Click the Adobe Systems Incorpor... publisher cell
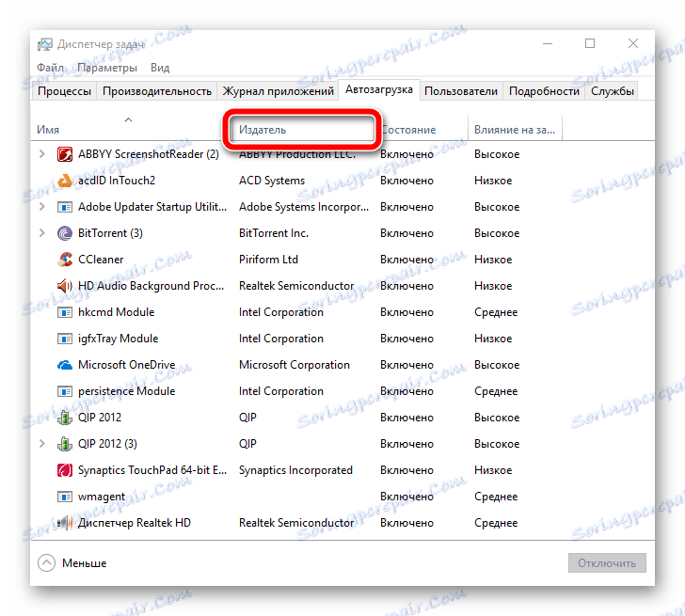Image resolution: width=685 pixels, height=616 pixels. point(304,207)
